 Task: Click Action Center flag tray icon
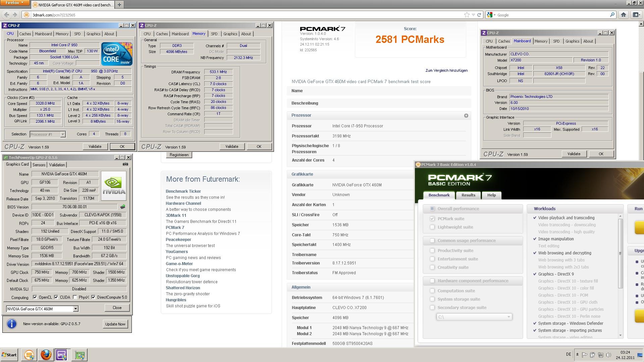(584, 355)
